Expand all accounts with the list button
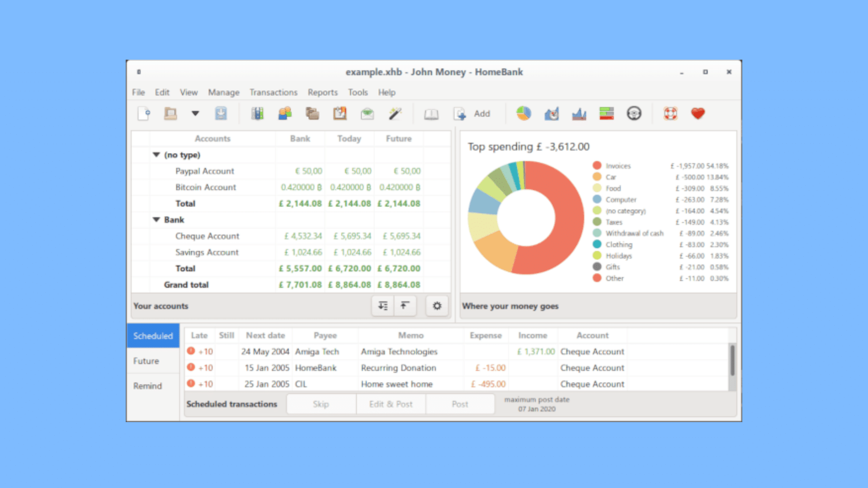 (383, 306)
